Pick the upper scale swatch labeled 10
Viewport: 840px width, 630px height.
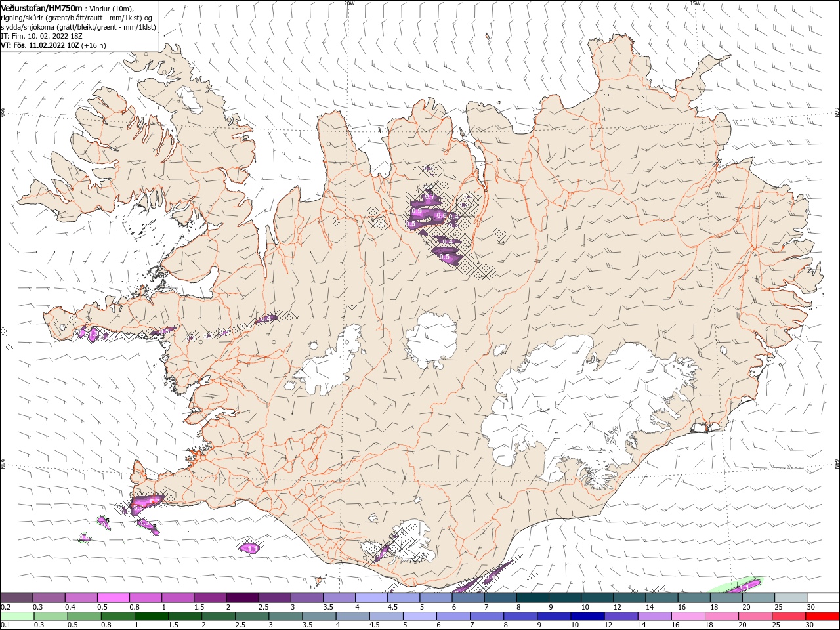tap(597, 598)
